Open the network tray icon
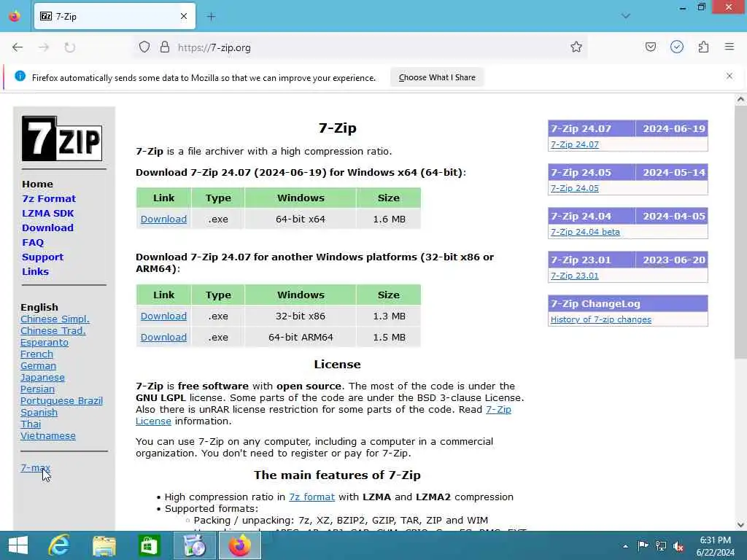747x560 pixels. click(x=661, y=546)
